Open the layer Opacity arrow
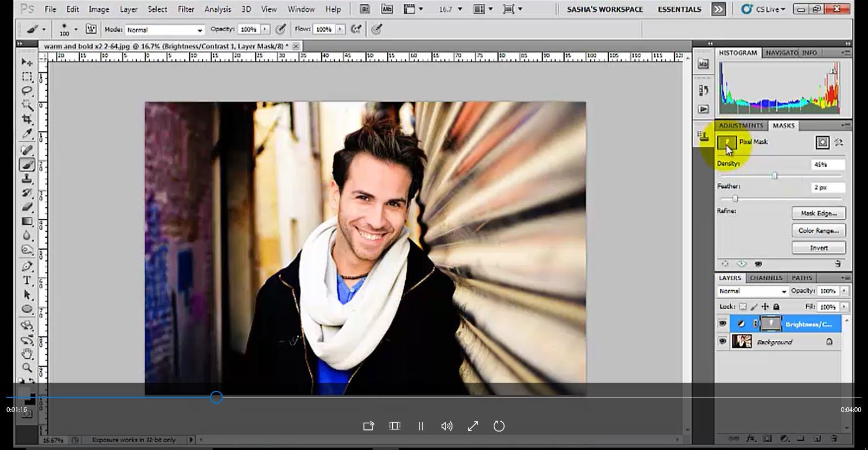The width and height of the screenshot is (868, 450). pyautogui.click(x=844, y=291)
